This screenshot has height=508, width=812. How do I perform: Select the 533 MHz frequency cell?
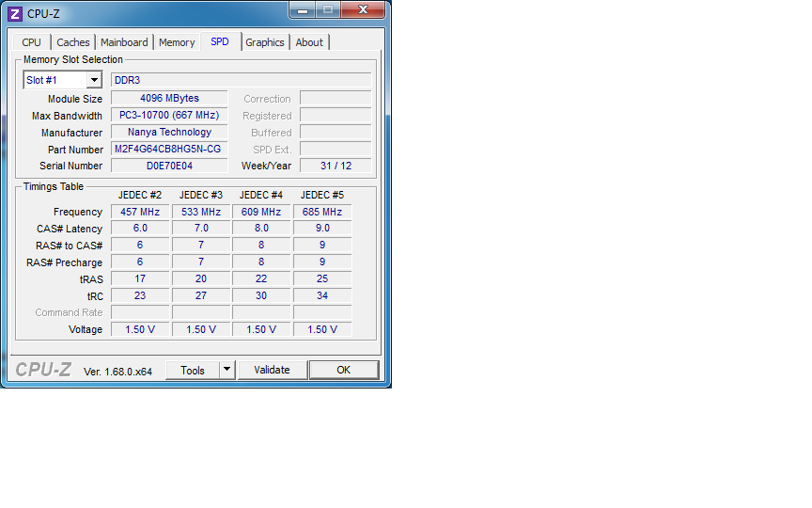point(201,212)
